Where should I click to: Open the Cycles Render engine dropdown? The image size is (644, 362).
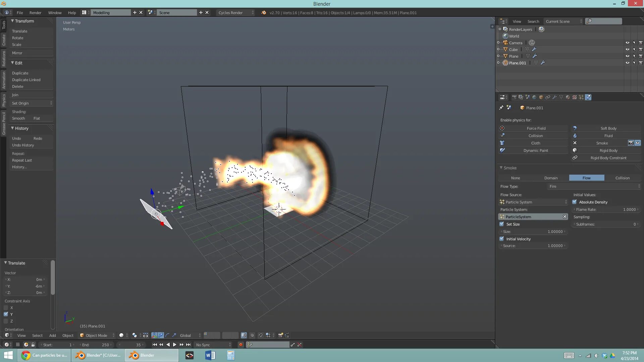[235, 13]
